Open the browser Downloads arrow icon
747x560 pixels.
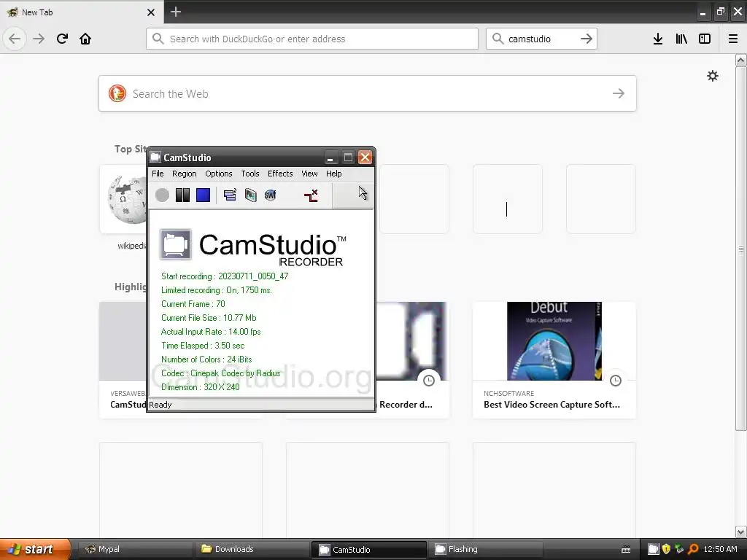pyautogui.click(x=658, y=39)
